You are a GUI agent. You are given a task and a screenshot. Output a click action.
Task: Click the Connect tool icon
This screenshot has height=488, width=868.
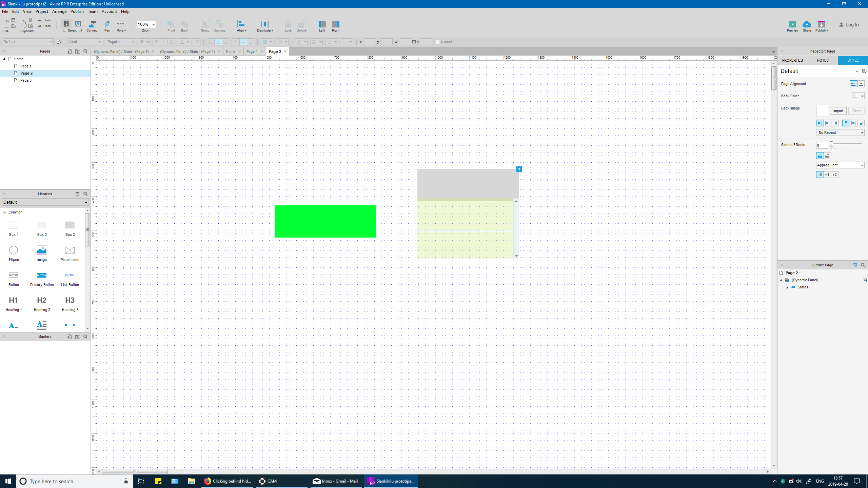tap(92, 24)
